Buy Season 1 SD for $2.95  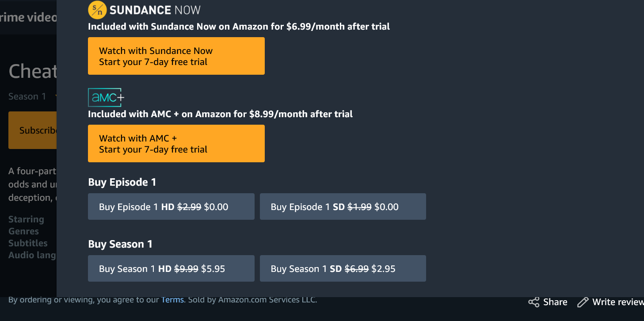click(343, 268)
